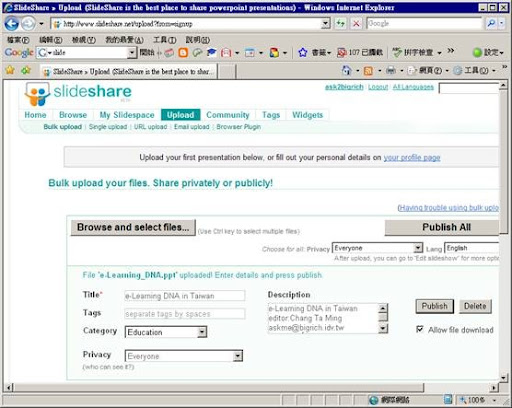Click the IE Tools gear icon

tap(458, 70)
